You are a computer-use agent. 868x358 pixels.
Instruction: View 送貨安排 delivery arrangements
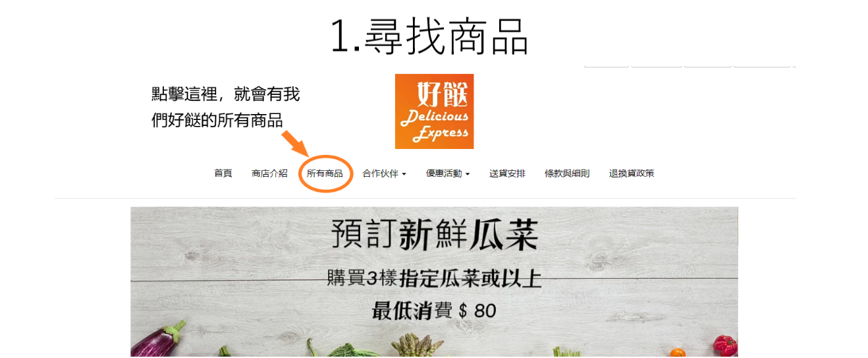pos(507,173)
